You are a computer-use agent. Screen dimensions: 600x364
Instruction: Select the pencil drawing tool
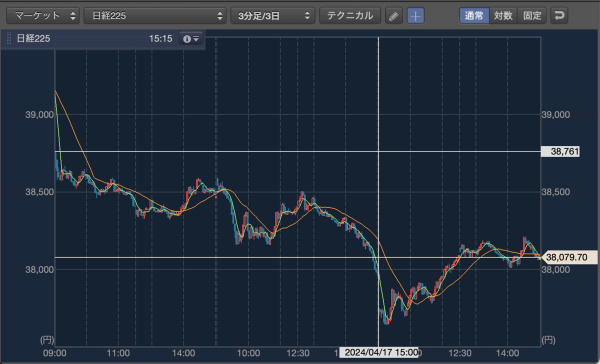pos(394,15)
